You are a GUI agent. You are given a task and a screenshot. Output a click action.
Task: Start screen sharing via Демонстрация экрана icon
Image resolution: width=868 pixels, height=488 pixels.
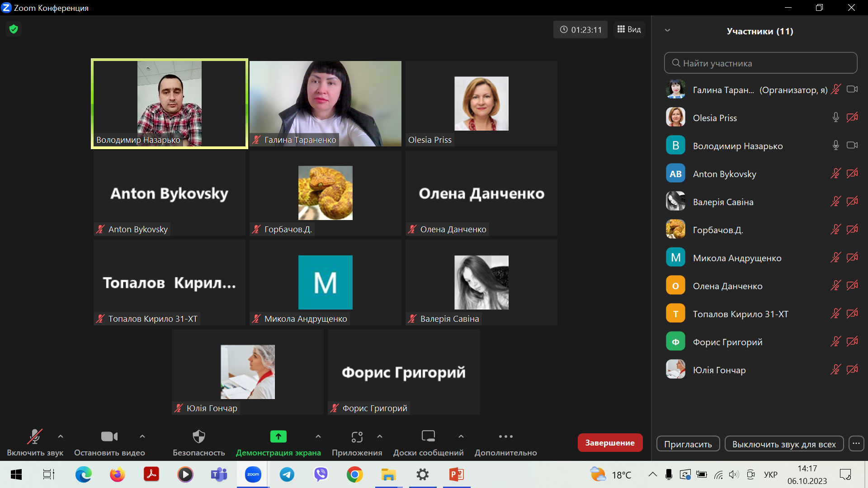point(278,437)
